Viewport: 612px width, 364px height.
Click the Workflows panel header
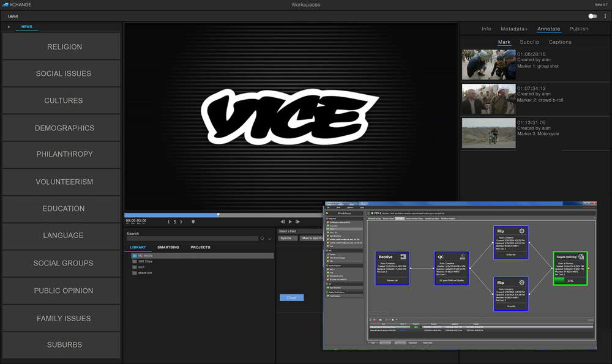point(344,214)
